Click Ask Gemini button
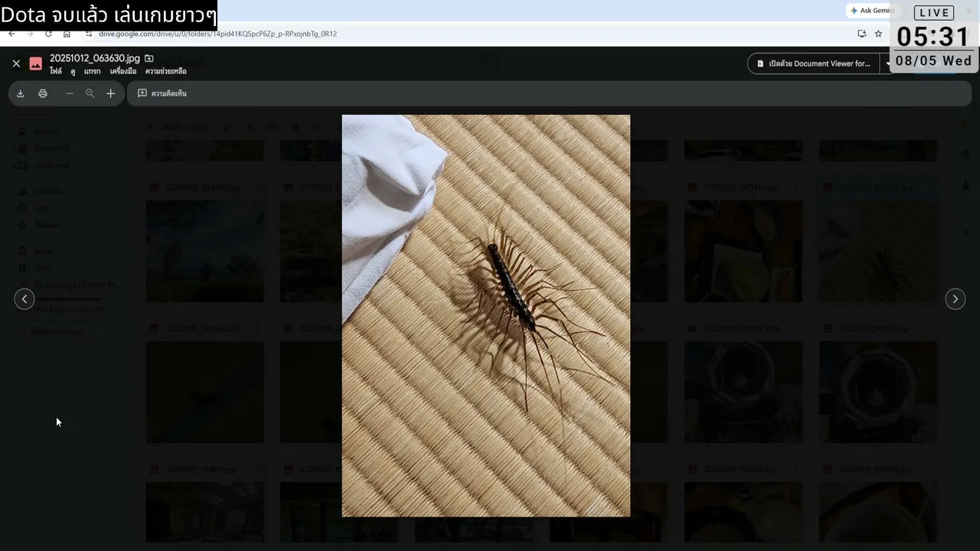The image size is (980, 551). [872, 11]
